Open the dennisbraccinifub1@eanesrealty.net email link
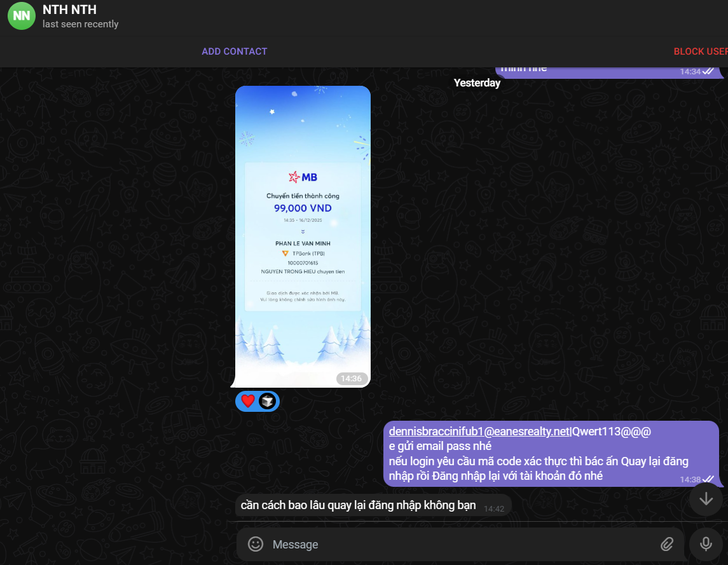The height and width of the screenshot is (565, 728). click(x=479, y=432)
